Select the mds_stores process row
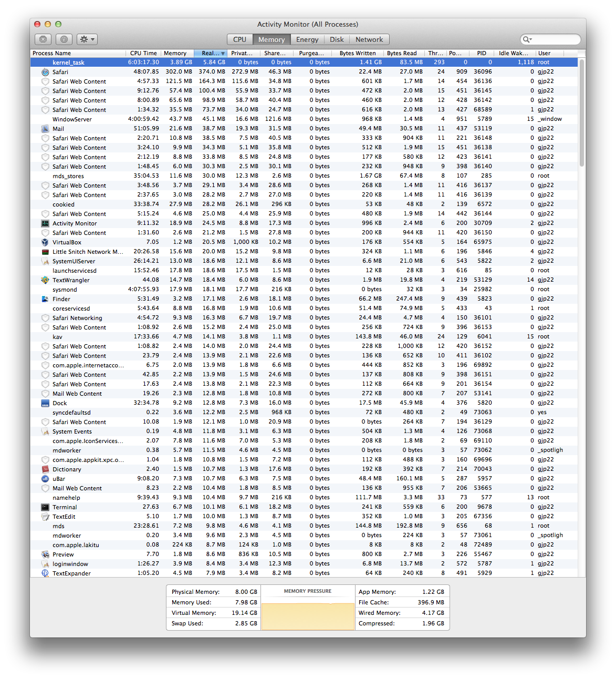The image size is (616, 679). pos(304,176)
